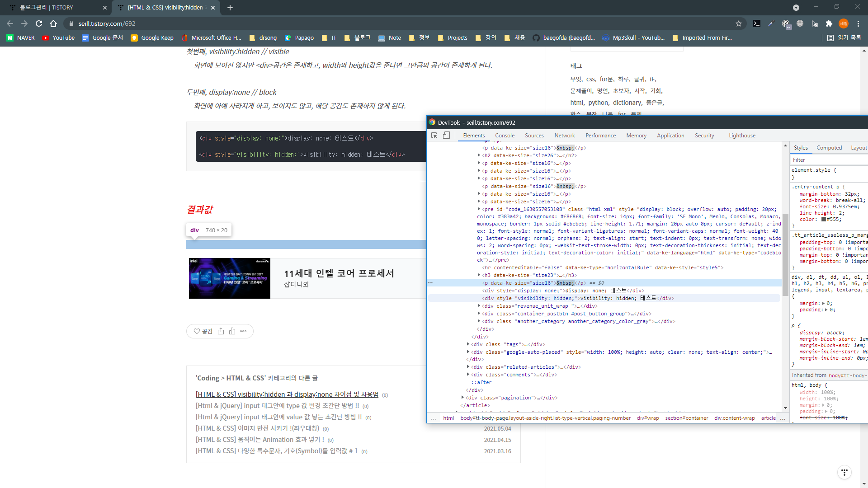Reload the page with refresh icon

39,23
